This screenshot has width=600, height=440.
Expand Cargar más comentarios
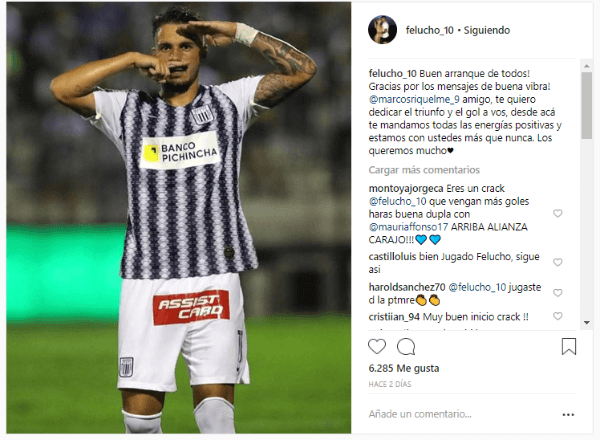[x=424, y=170]
